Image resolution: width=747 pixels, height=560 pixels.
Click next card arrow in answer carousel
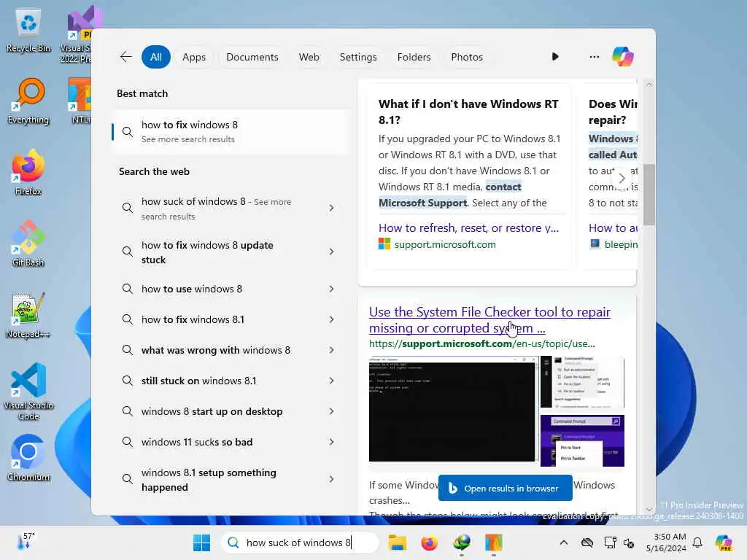[622, 179]
